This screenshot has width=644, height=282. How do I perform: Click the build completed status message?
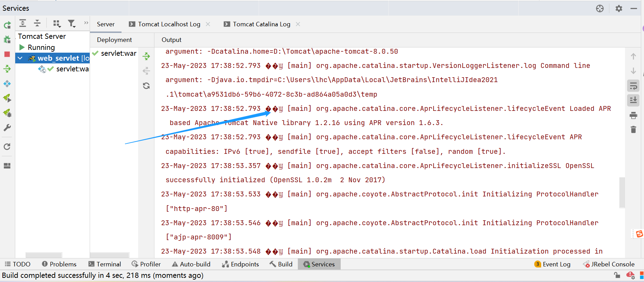click(103, 275)
